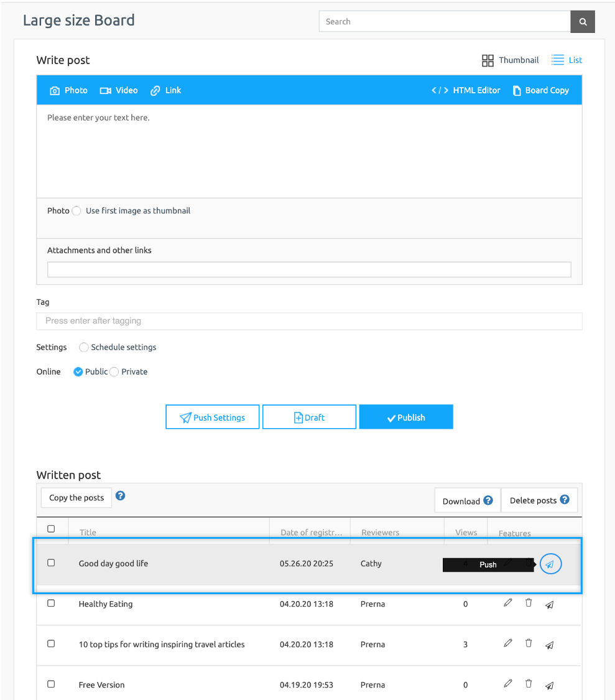The width and height of the screenshot is (615, 700).
Task: Click the edit pencil for Healthy Eating
Action: (508, 603)
